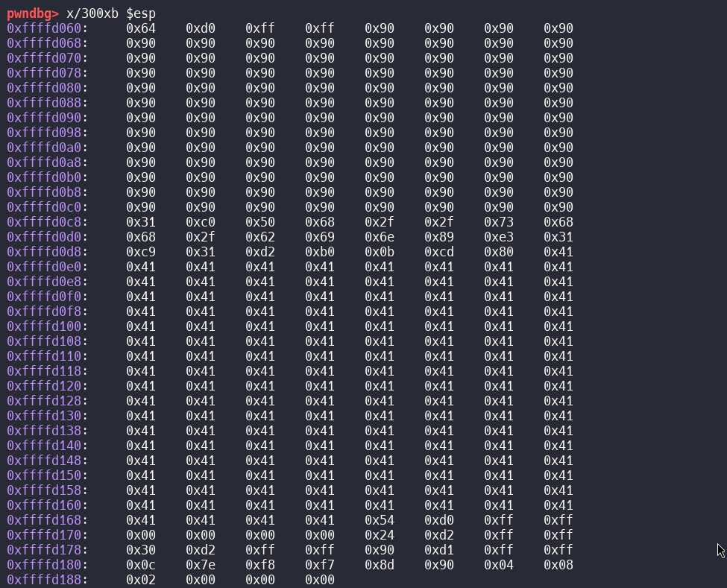Click the byte value 0x62
The image size is (727, 588).
[x=260, y=237]
